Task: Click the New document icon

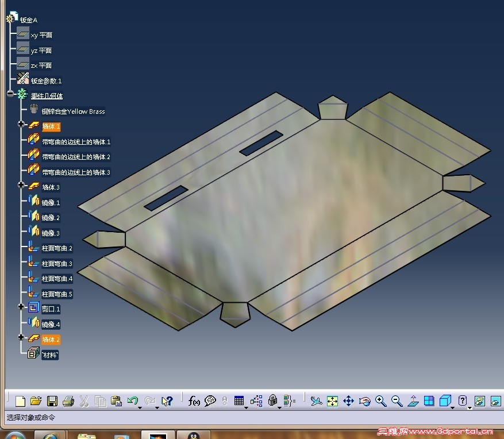Action: click(20, 401)
